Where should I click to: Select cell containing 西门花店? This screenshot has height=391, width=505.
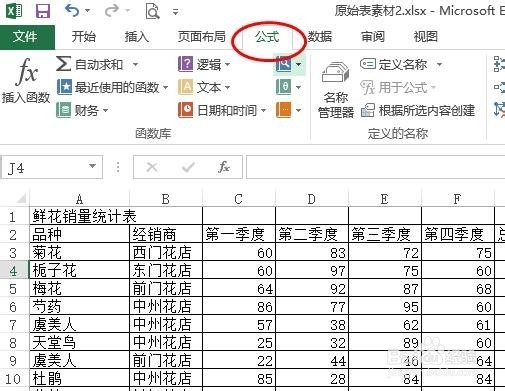tap(166, 252)
